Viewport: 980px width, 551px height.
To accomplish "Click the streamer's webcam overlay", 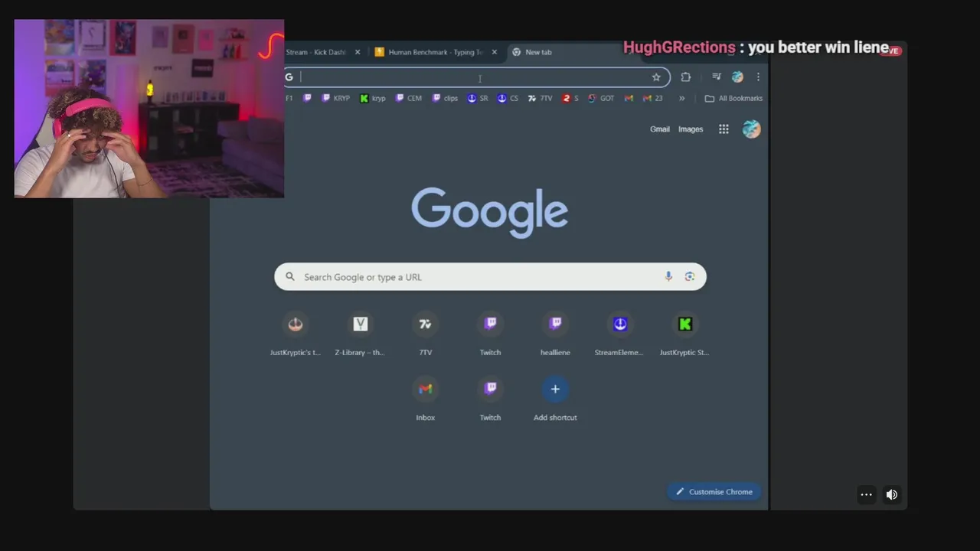I will click(x=149, y=109).
